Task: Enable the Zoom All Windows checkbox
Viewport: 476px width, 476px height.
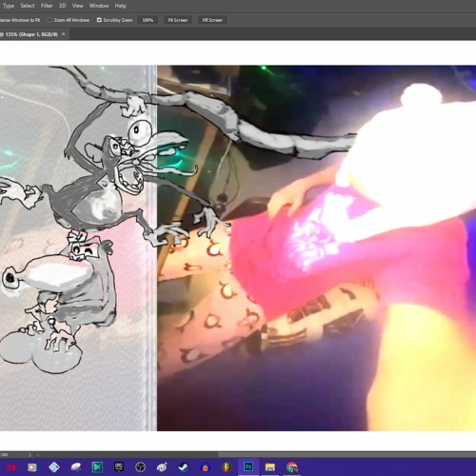Action: click(x=50, y=20)
